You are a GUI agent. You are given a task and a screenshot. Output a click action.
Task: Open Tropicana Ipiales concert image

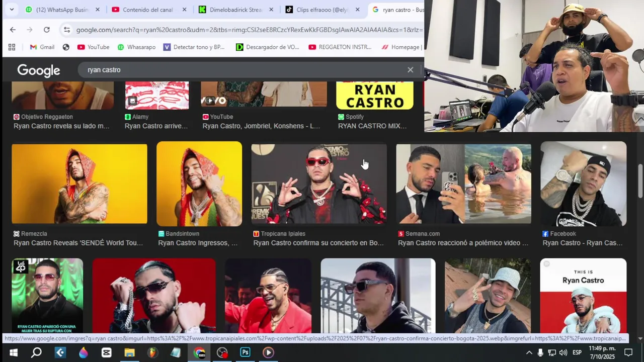319,184
